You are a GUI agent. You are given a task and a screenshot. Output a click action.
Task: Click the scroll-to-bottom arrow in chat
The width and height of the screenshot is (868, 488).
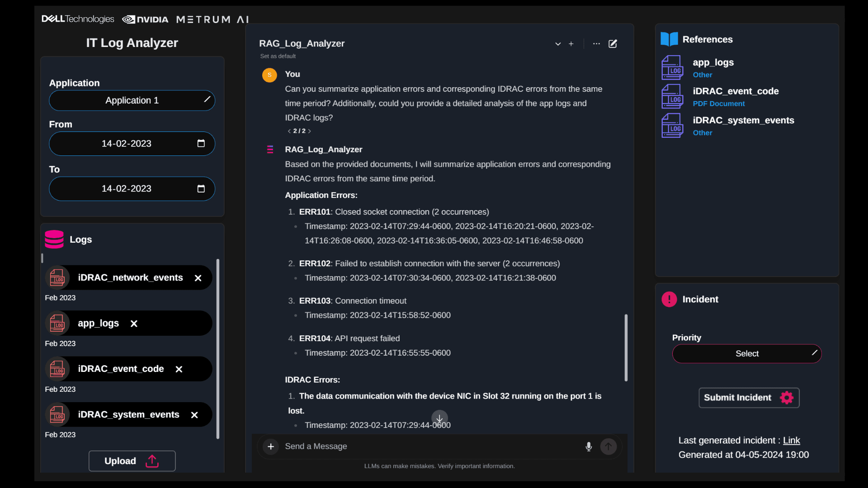[x=439, y=418]
